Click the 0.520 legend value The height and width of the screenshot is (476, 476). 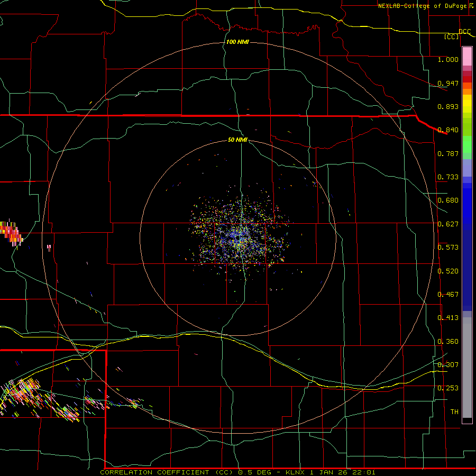point(448,271)
